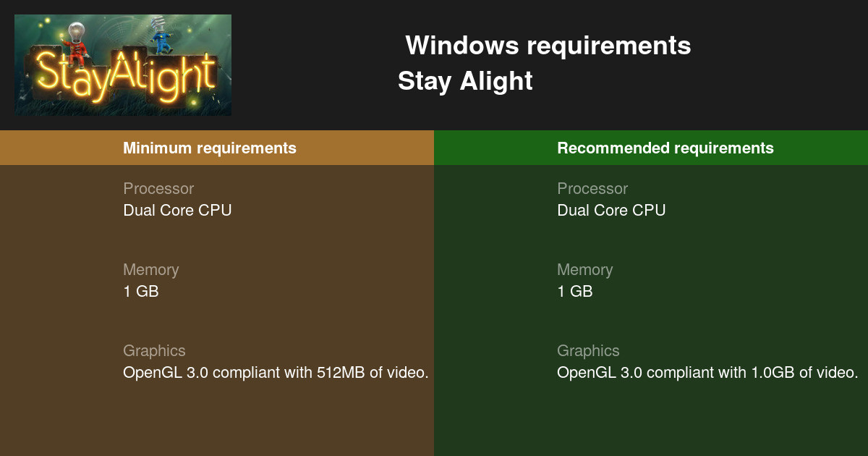Image resolution: width=868 pixels, height=456 pixels.
Task: Select minimum Dual Core CPU value
Action: (x=177, y=211)
